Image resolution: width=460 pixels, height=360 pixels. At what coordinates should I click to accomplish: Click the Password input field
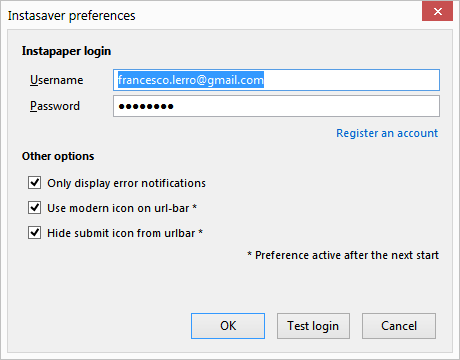tap(276, 106)
